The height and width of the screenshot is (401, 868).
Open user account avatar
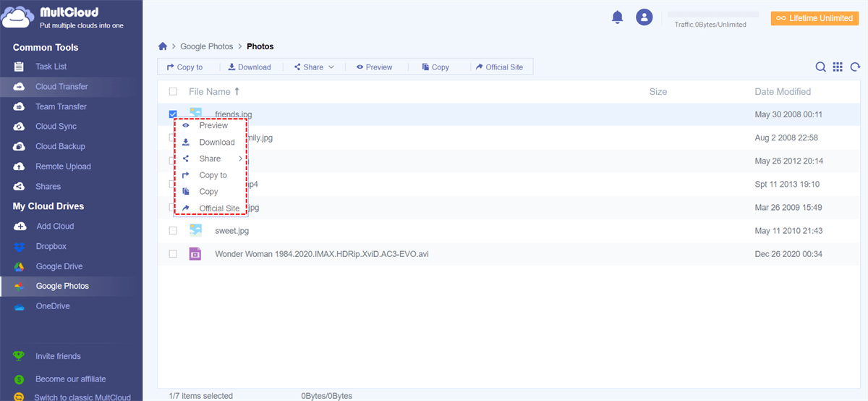click(x=644, y=17)
